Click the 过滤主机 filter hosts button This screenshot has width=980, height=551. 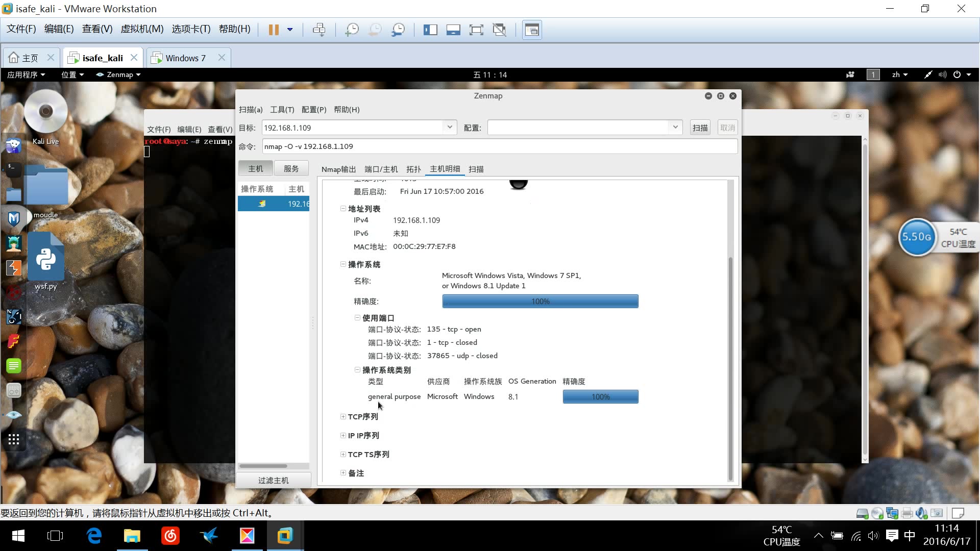tap(273, 480)
